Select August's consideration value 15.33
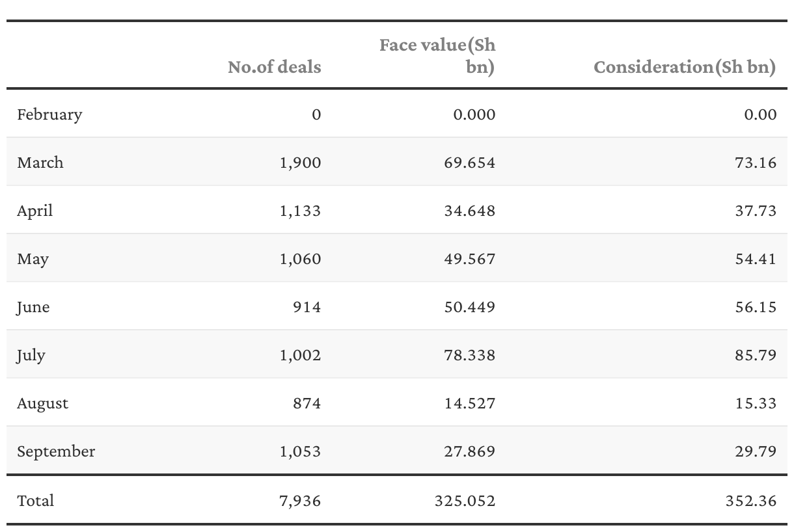 click(755, 403)
